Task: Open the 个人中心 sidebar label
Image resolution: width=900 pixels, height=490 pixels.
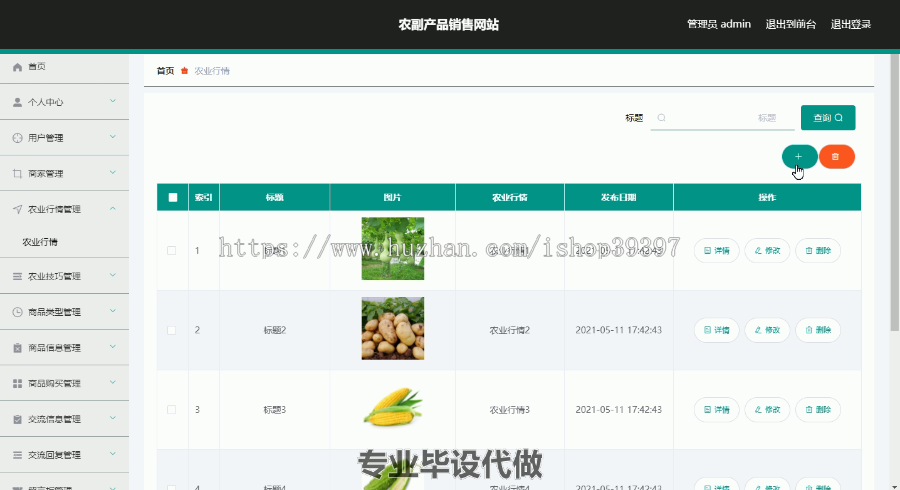Action: point(45,102)
